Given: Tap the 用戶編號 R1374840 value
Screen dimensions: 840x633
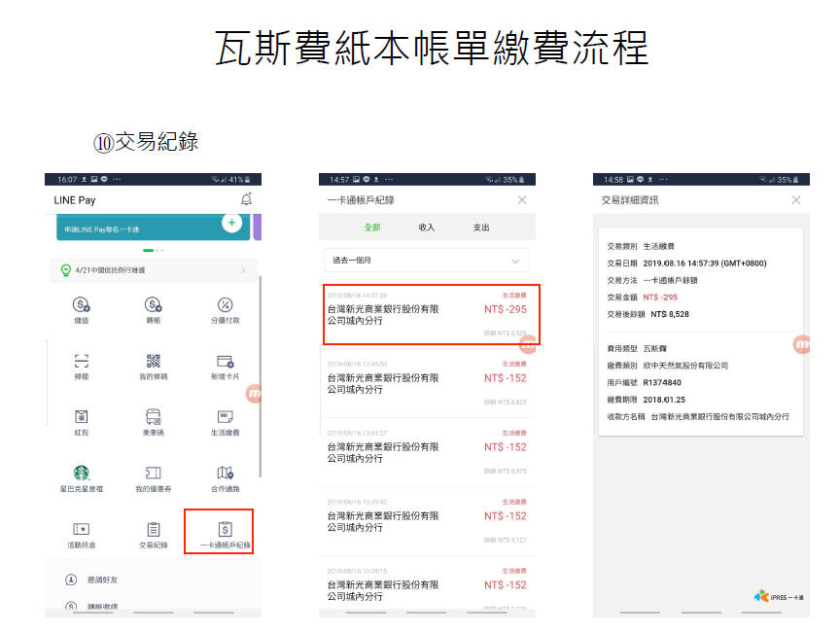Looking at the screenshot, I should [x=662, y=383].
